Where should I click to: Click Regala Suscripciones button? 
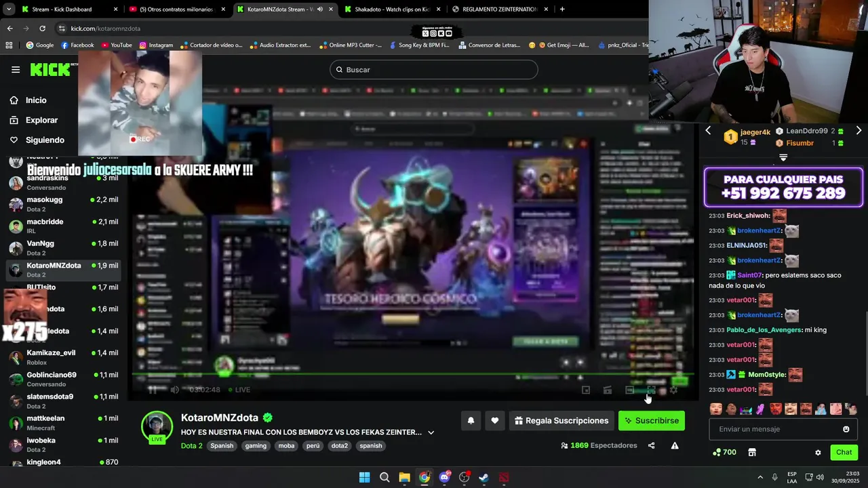[561, 421]
